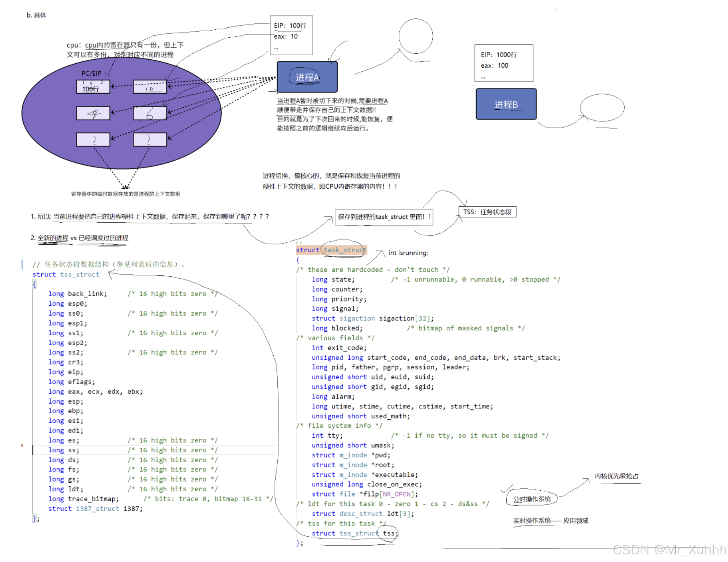
Task: Click the register box labeled '100行'
Action: (93, 87)
